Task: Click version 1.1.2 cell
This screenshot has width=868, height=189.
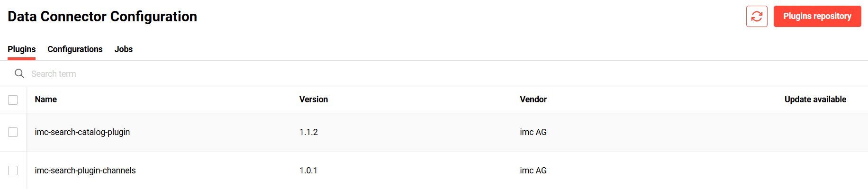Action: [x=308, y=132]
